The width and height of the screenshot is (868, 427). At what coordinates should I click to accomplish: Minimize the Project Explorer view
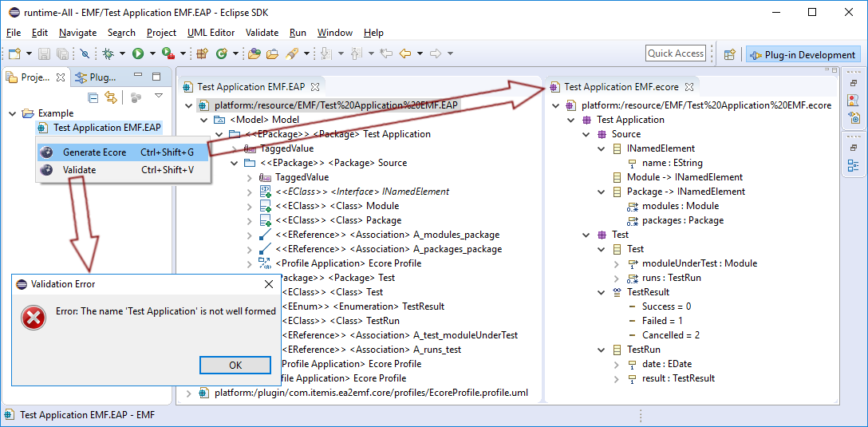coord(138,76)
